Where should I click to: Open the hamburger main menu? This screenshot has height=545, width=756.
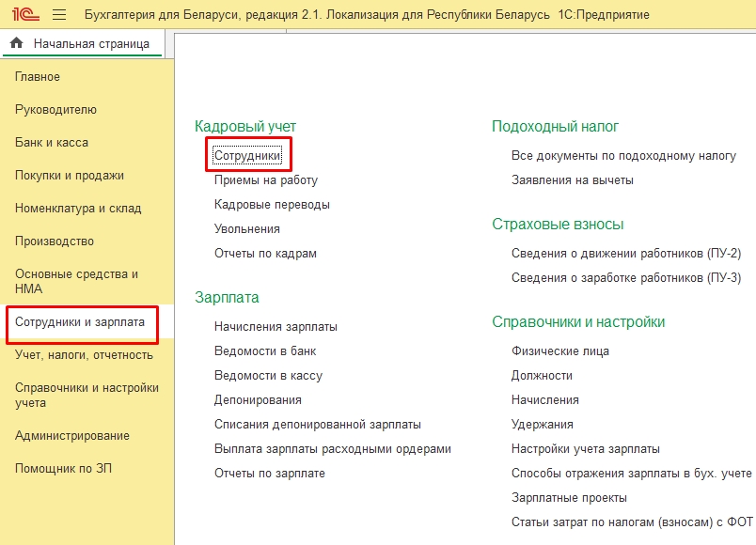[x=59, y=14]
